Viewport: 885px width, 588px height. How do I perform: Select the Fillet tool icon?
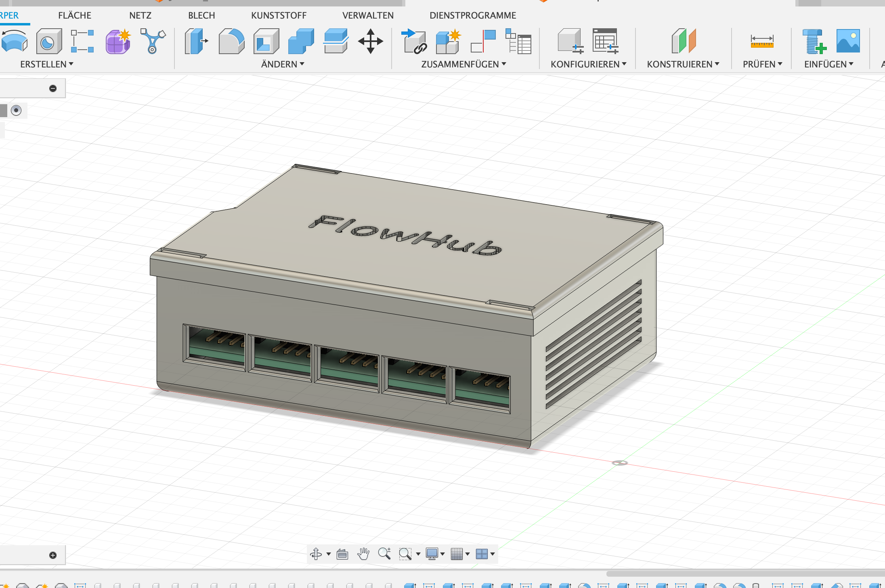231,41
